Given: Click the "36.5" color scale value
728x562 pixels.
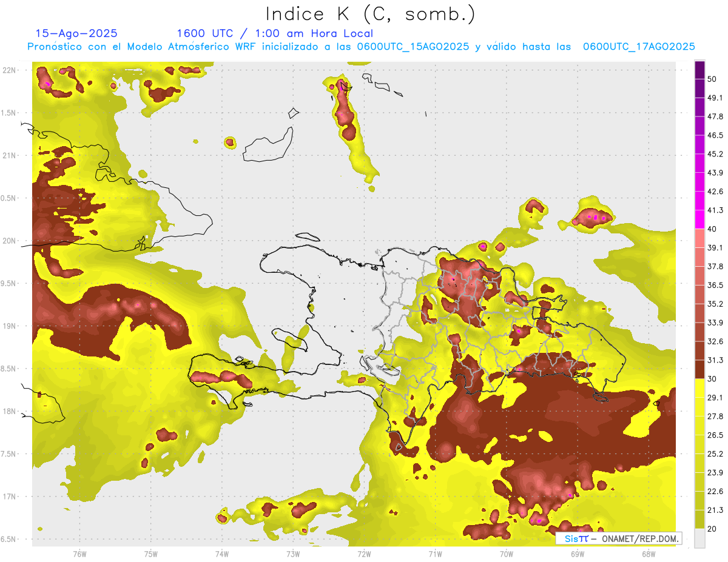Looking at the screenshot, I should click(x=715, y=285).
